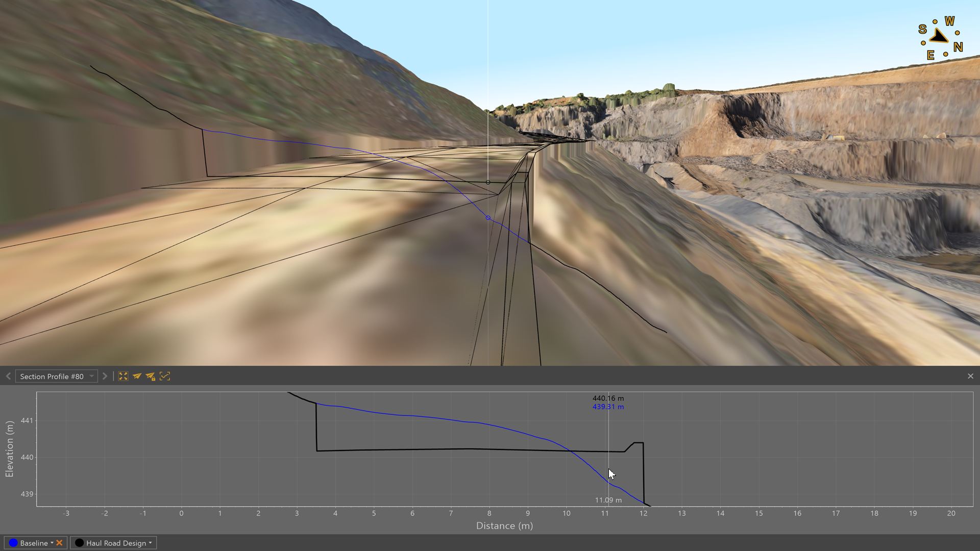Toggle the locked paper plane camera icon
Screen dimensions: 980x551
pos(151,376)
